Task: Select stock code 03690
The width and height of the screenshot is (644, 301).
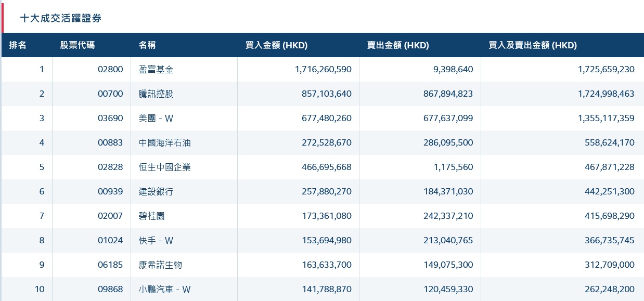Action: pyautogui.click(x=110, y=118)
